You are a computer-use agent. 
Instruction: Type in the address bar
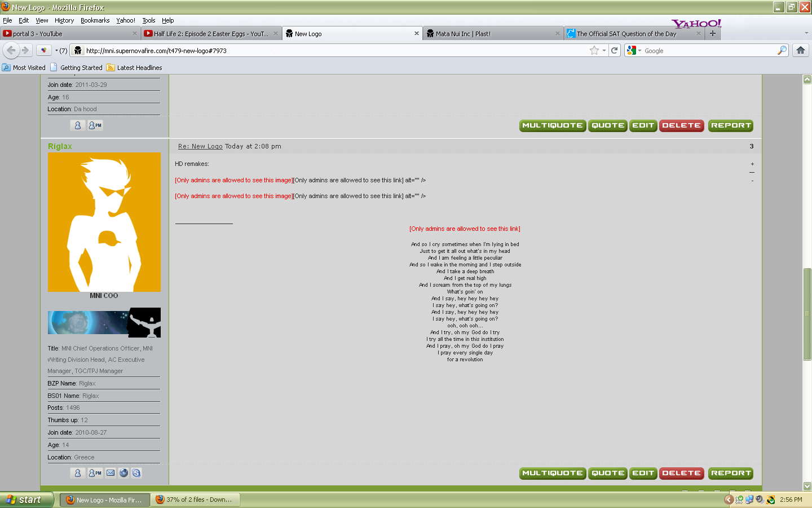282,50
